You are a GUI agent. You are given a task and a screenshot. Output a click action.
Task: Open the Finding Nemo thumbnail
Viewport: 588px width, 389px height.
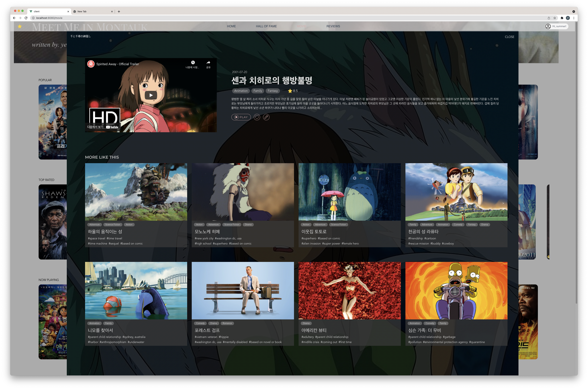click(x=136, y=290)
